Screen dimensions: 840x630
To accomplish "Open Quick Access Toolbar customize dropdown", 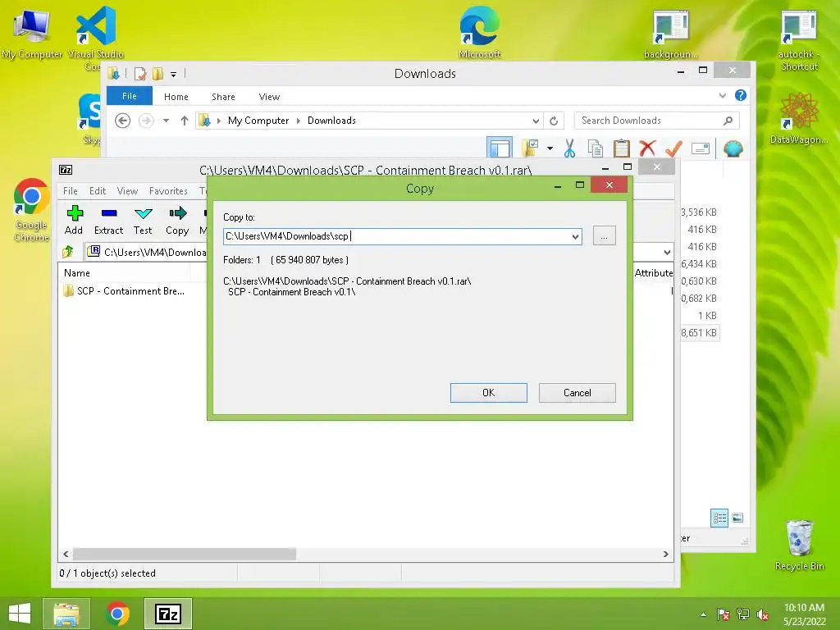I will tap(174, 74).
